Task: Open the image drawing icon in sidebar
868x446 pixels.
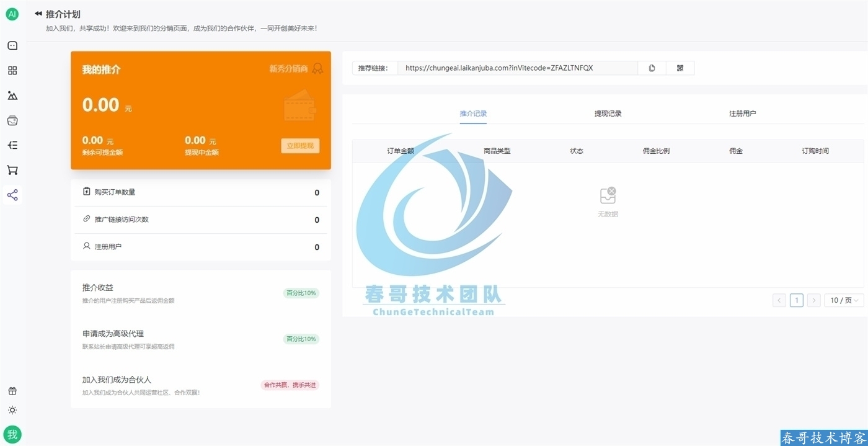Action: [12, 96]
